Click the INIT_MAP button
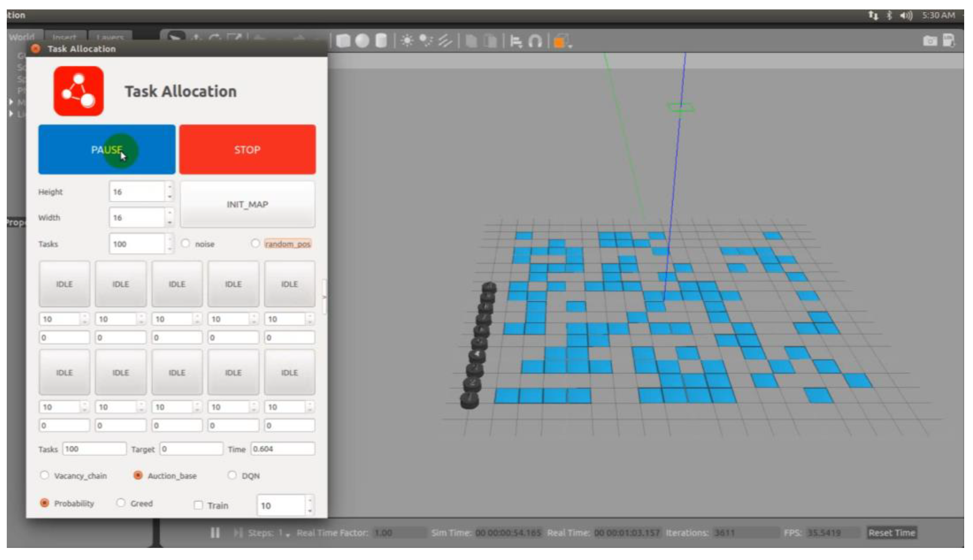 pyautogui.click(x=247, y=204)
